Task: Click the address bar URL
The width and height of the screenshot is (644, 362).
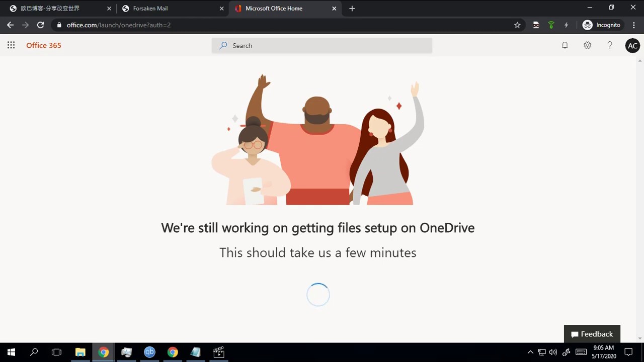Action: click(x=119, y=25)
